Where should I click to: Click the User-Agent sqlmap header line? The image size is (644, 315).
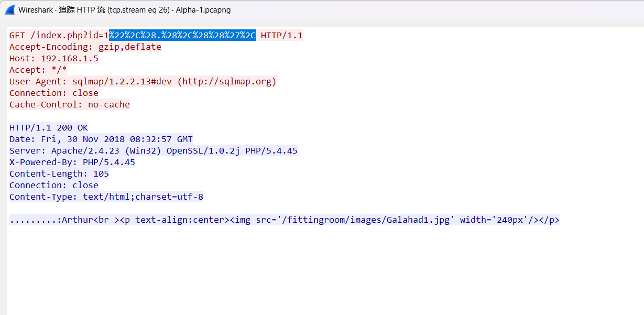pos(143,82)
